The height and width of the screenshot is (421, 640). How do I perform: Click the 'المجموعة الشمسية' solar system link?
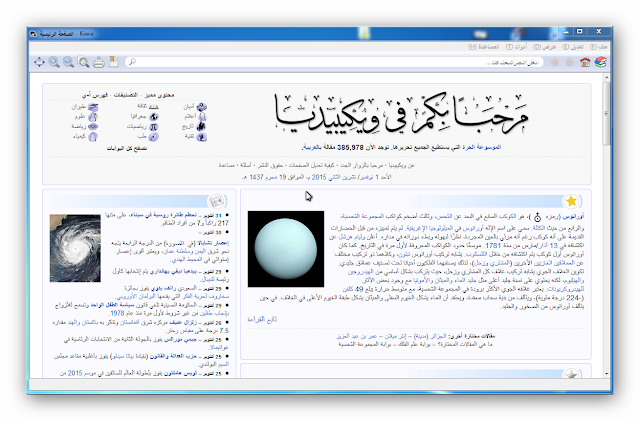coord(362,216)
